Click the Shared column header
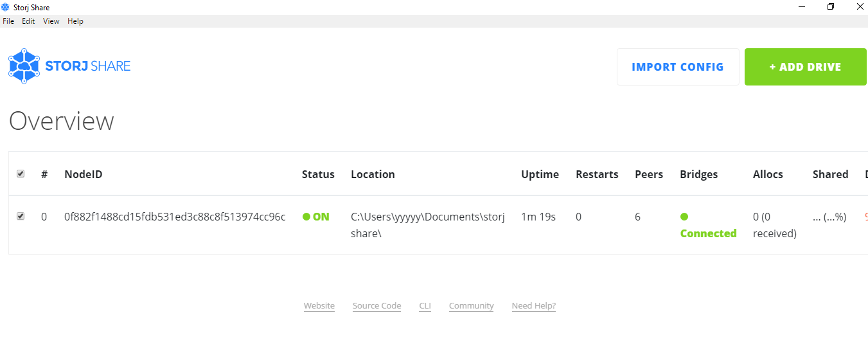This screenshot has width=868, height=342. pyautogui.click(x=830, y=174)
